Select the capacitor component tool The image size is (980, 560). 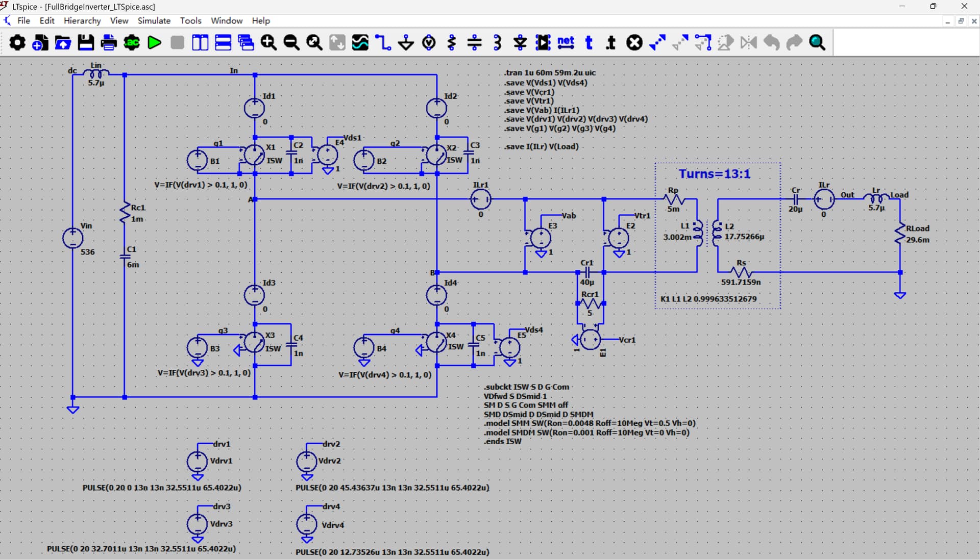coord(475,43)
